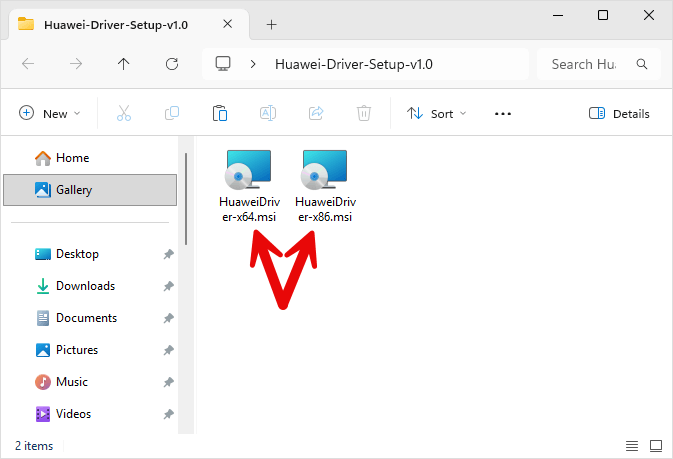Viewport: 673px width, 459px height.
Task: Go up one folder level
Action: (x=124, y=64)
